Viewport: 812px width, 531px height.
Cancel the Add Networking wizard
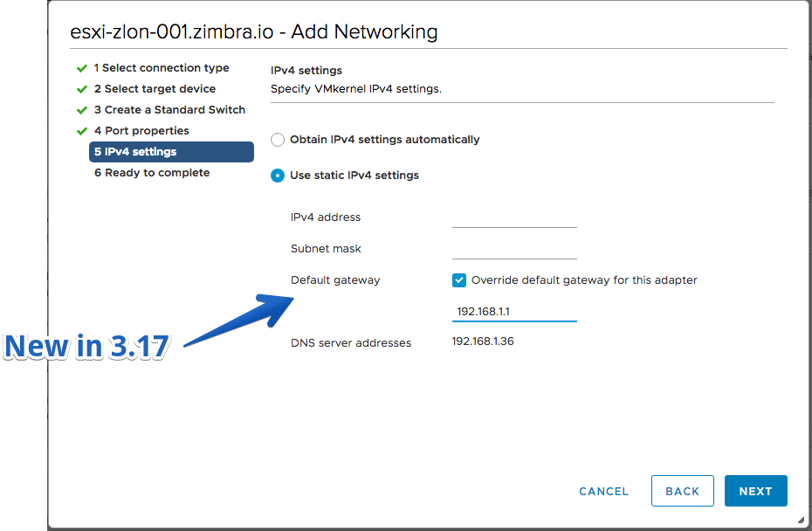point(603,491)
